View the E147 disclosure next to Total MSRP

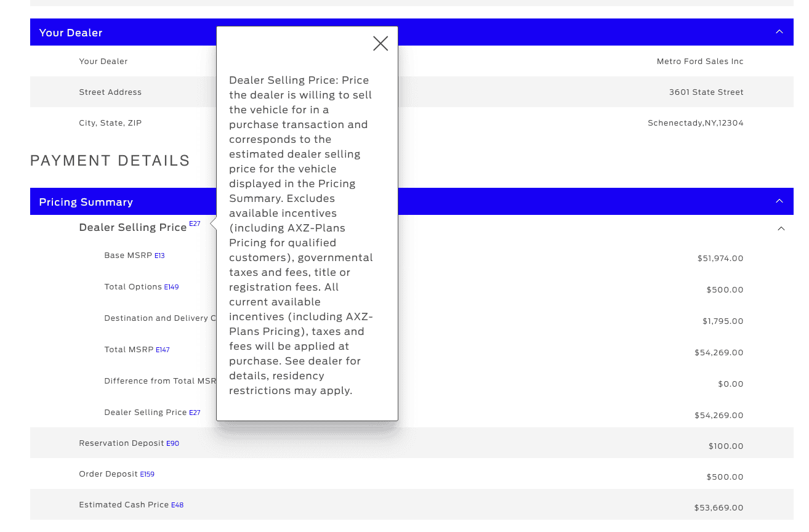click(163, 350)
